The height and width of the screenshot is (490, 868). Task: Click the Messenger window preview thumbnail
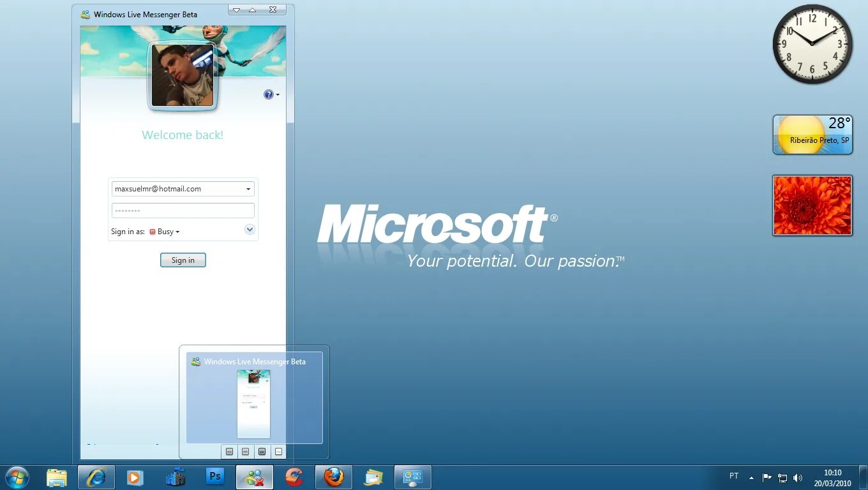pos(254,405)
